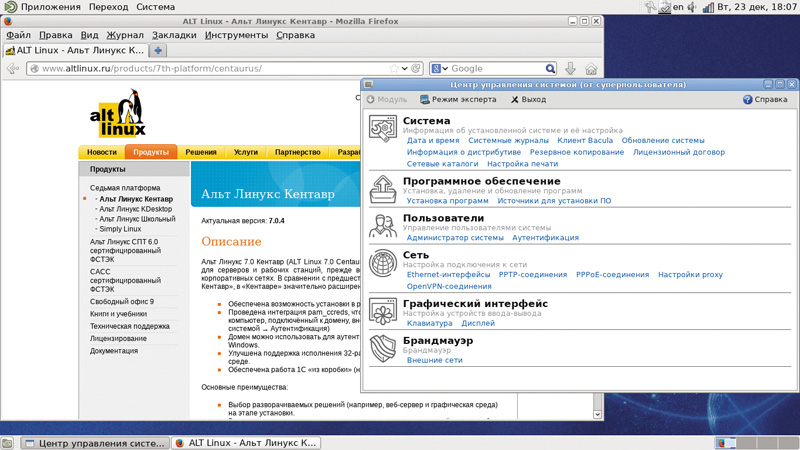Open a new Firefox tab with plus
Image resolution: width=800 pixels, height=450 pixels.
(158, 51)
